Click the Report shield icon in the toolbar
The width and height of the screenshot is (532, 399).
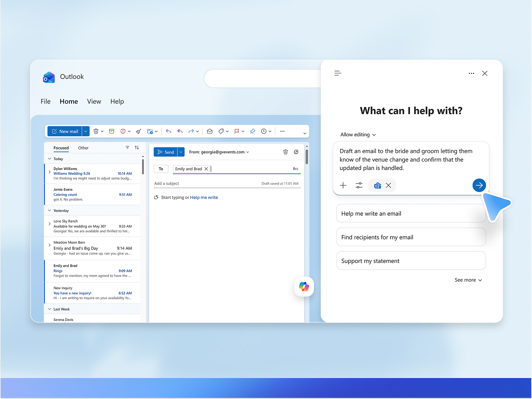(x=123, y=131)
